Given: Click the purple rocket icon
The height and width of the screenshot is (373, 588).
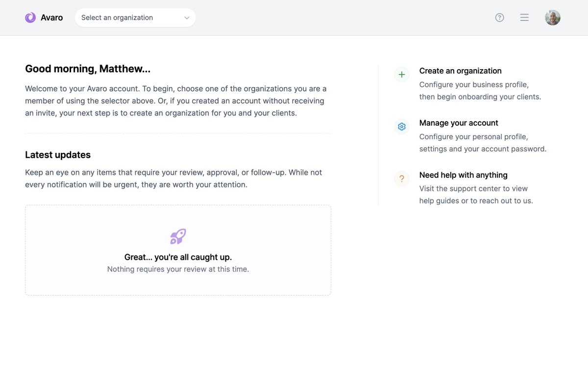Looking at the screenshot, I should (178, 236).
